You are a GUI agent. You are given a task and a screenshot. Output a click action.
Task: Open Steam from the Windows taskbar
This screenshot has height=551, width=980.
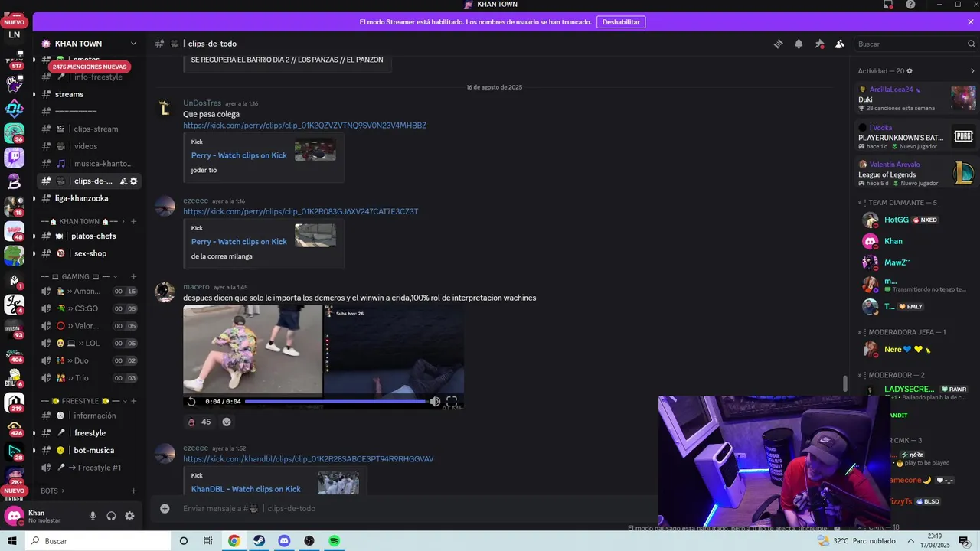tap(260, 541)
